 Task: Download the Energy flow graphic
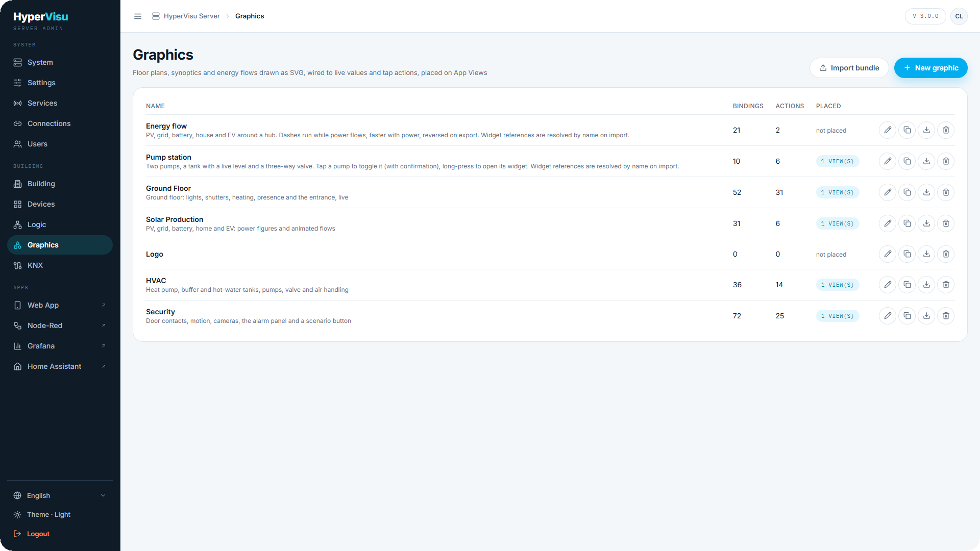tap(926, 130)
